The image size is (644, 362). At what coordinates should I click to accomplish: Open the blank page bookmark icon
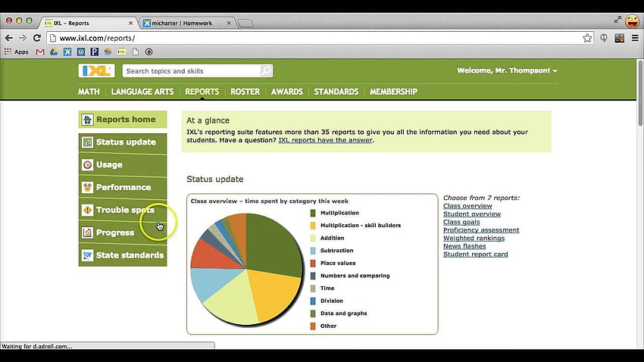pyautogui.click(x=136, y=51)
